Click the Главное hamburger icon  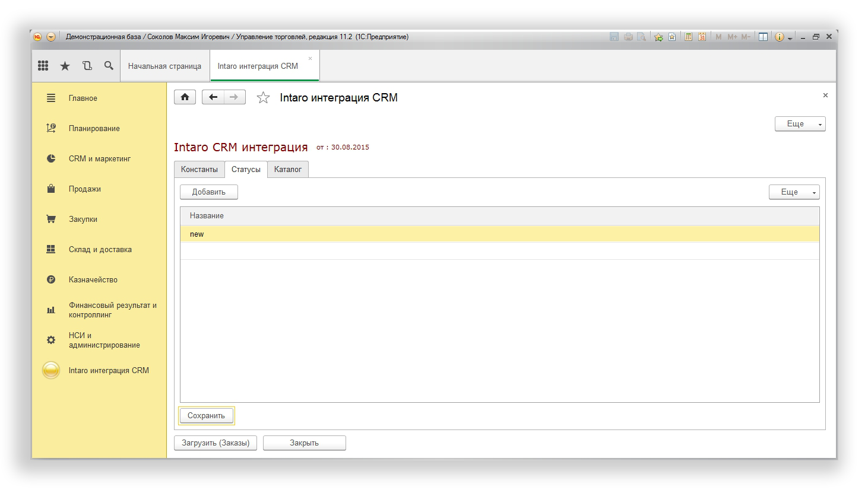(51, 98)
